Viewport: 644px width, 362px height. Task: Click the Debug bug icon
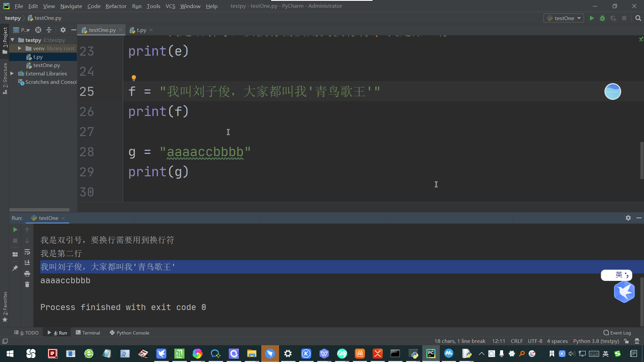(602, 18)
